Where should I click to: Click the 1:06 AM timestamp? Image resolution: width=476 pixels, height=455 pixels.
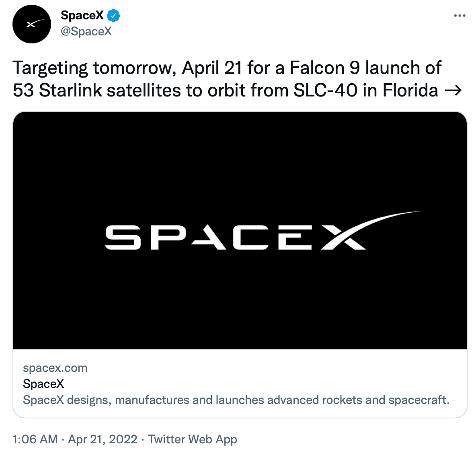[35, 439]
